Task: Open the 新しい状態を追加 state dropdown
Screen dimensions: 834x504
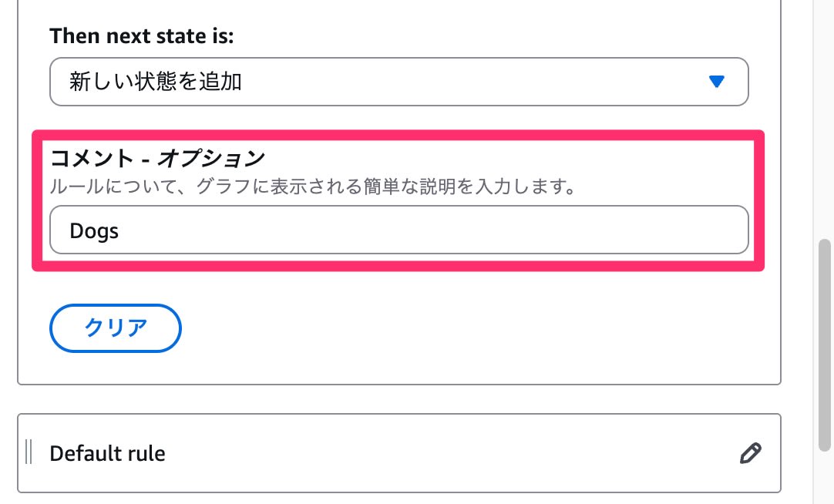Action: (x=399, y=82)
